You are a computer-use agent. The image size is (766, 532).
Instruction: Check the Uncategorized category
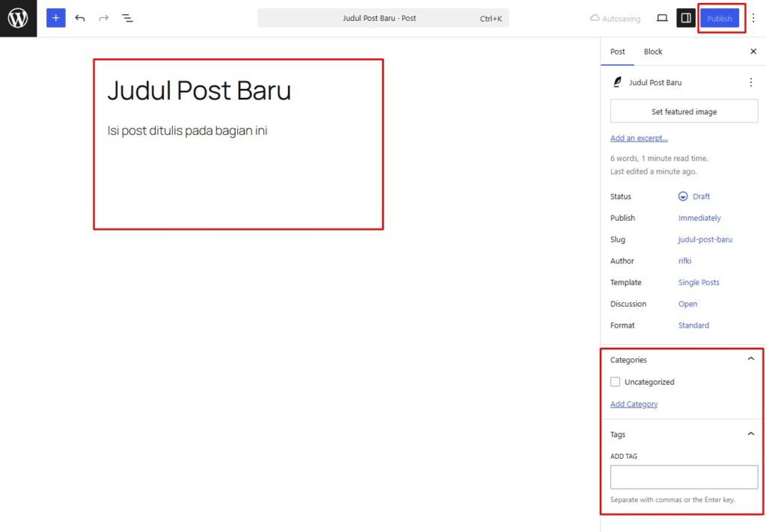tap(615, 382)
